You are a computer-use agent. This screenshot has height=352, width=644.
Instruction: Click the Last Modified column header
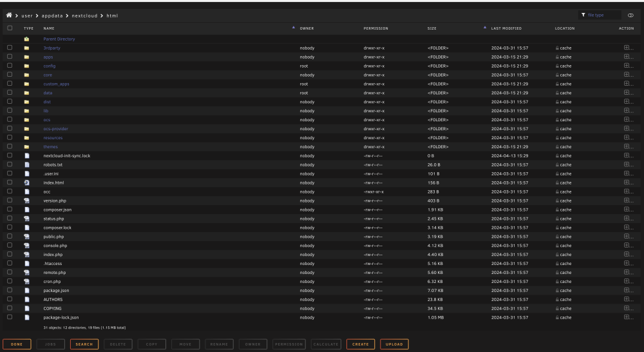[506, 28]
